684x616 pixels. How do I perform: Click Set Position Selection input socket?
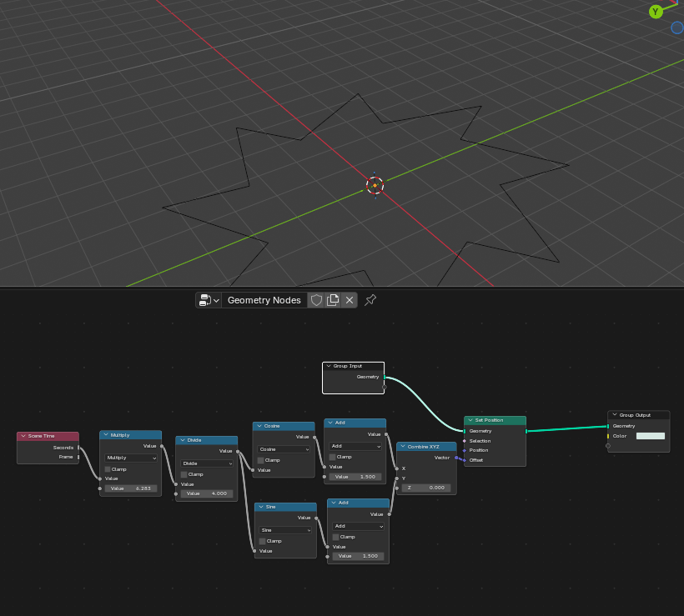(x=464, y=441)
